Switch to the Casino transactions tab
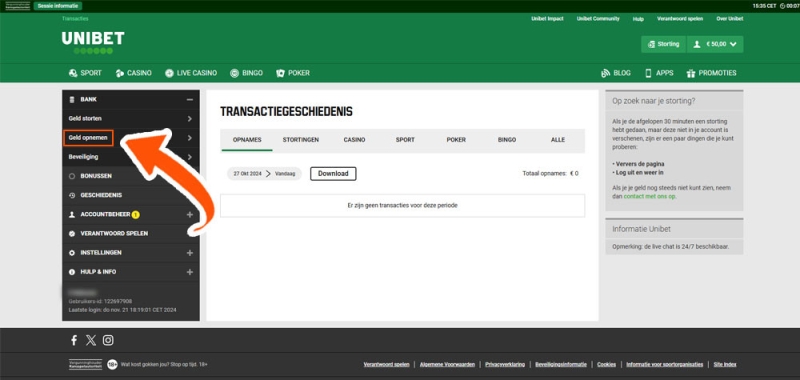800x380 pixels. [354, 140]
